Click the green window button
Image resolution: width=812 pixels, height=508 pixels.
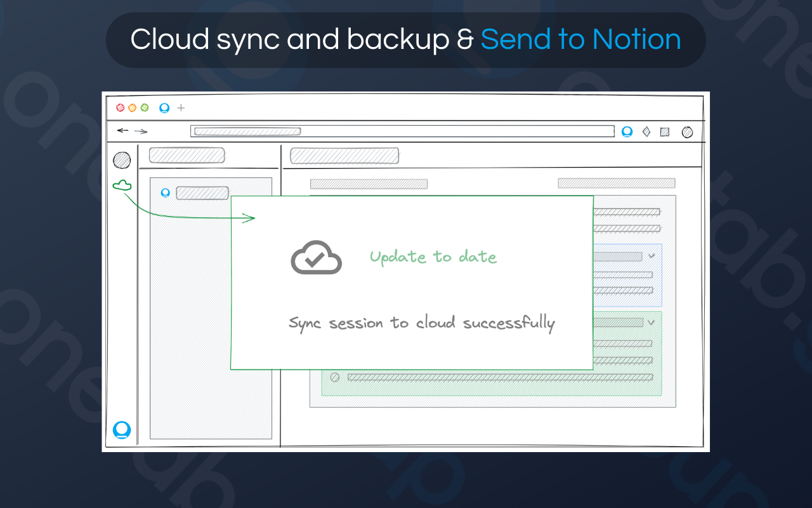pyautogui.click(x=145, y=108)
